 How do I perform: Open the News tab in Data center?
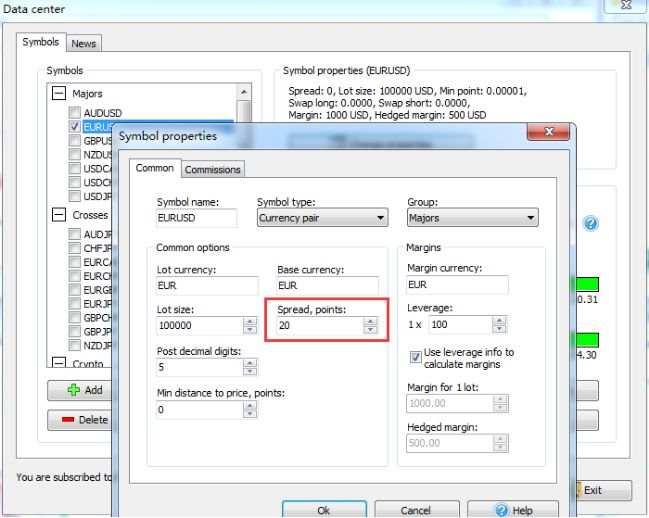pyautogui.click(x=84, y=43)
